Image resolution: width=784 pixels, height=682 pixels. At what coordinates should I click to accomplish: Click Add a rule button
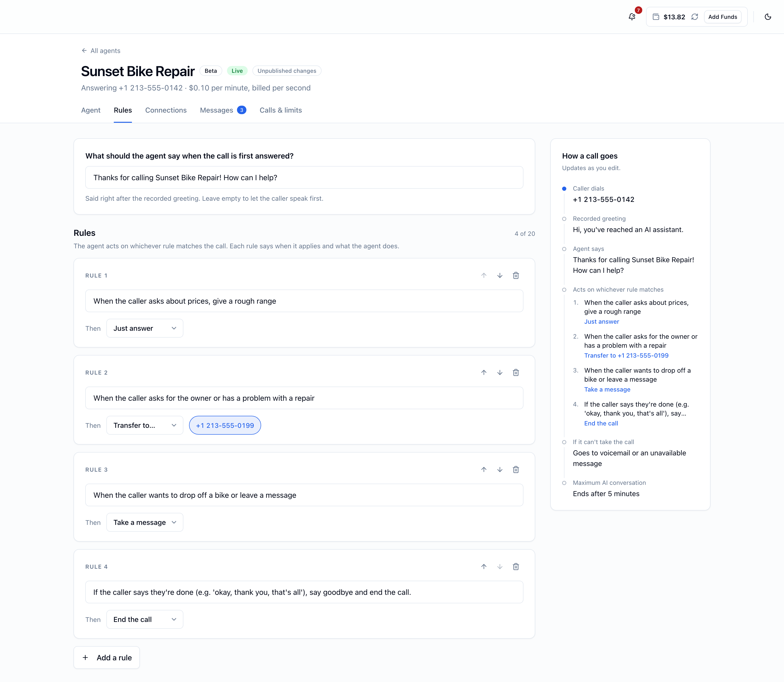coord(106,658)
